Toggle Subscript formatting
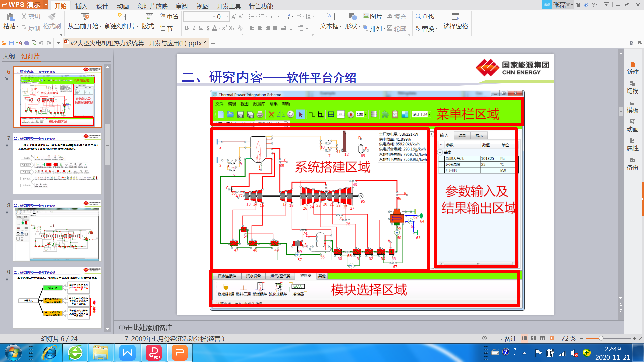 click(x=232, y=28)
